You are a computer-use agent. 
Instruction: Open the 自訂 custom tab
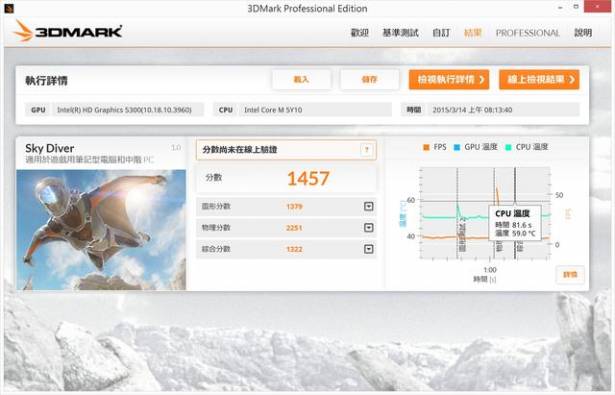[x=441, y=33]
